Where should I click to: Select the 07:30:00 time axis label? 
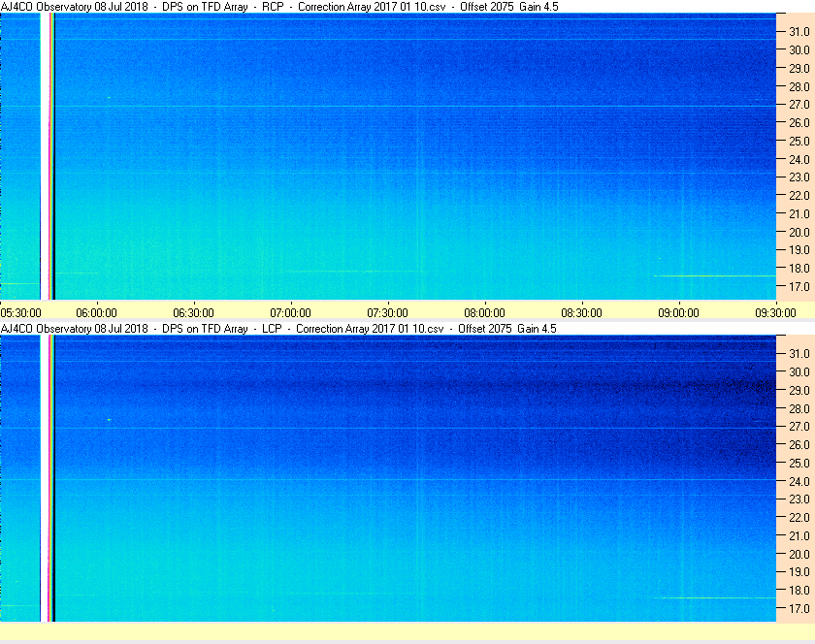(x=388, y=313)
